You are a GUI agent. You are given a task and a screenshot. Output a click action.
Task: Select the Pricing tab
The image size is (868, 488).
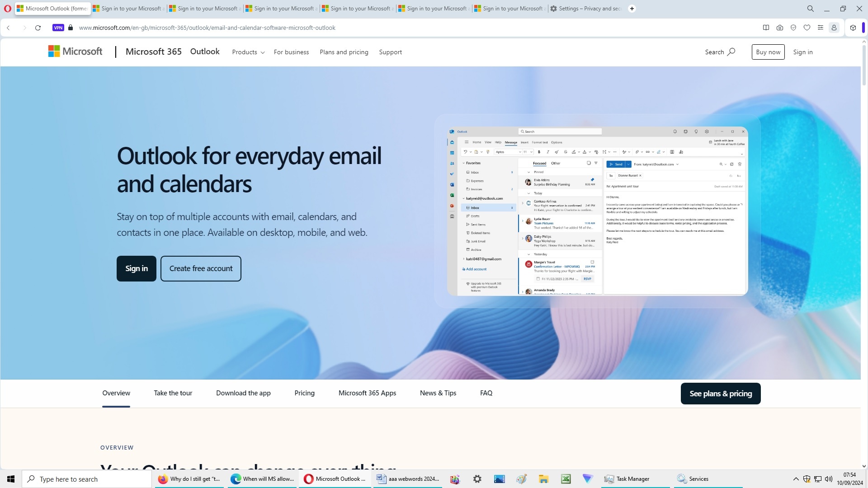click(x=305, y=393)
